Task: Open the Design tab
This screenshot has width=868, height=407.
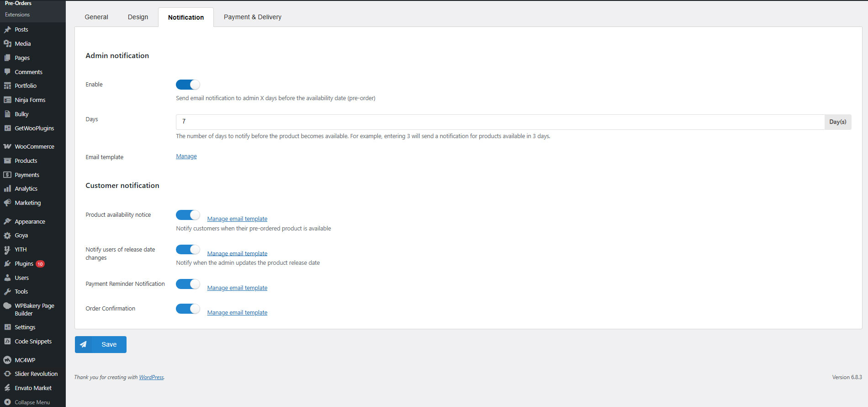Action: pos(138,17)
